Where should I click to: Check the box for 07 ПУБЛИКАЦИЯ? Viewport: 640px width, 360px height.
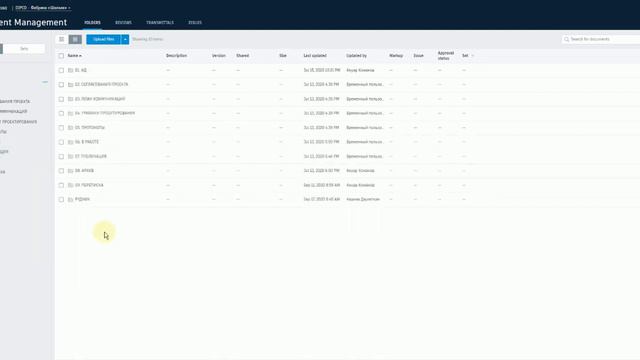[61, 156]
